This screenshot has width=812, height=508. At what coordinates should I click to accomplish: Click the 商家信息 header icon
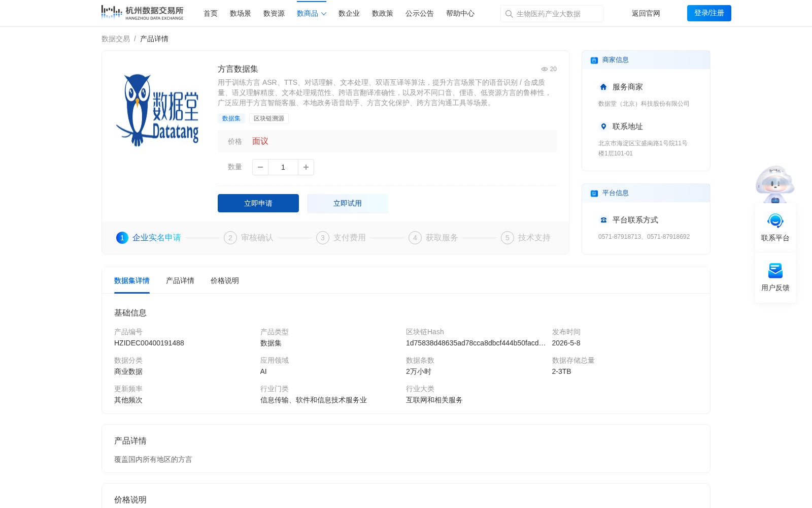click(594, 60)
